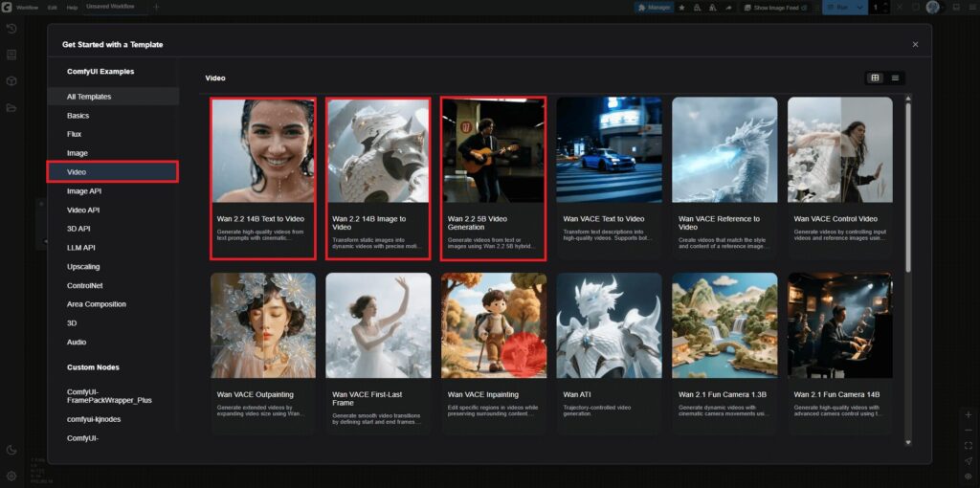
Task: Toggle link visibility eye icon
Action: (969, 477)
